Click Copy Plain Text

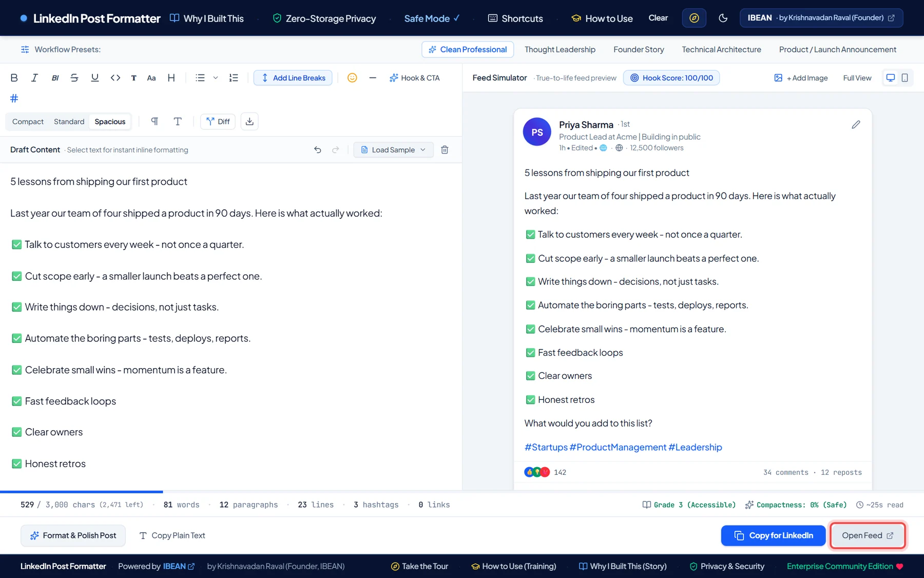(172, 535)
